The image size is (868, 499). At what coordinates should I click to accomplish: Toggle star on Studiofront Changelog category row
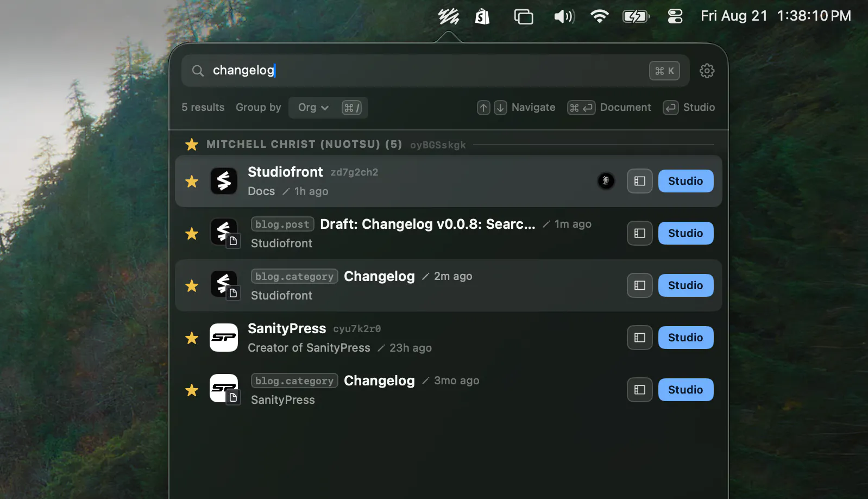192,286
